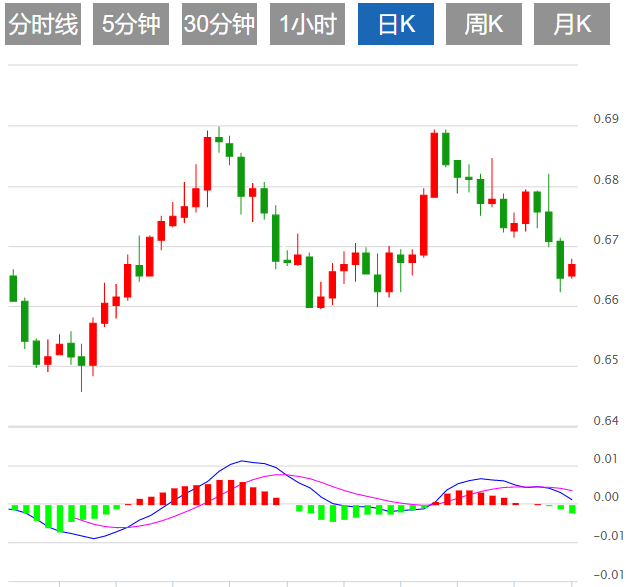Click the 0.66 price axis label
The width and height of the screenshot is (634, 587).
tap(606, 300)
